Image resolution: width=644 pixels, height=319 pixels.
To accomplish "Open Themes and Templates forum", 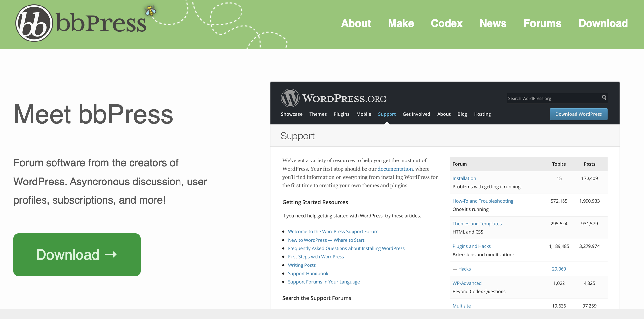I will point(477,224).
